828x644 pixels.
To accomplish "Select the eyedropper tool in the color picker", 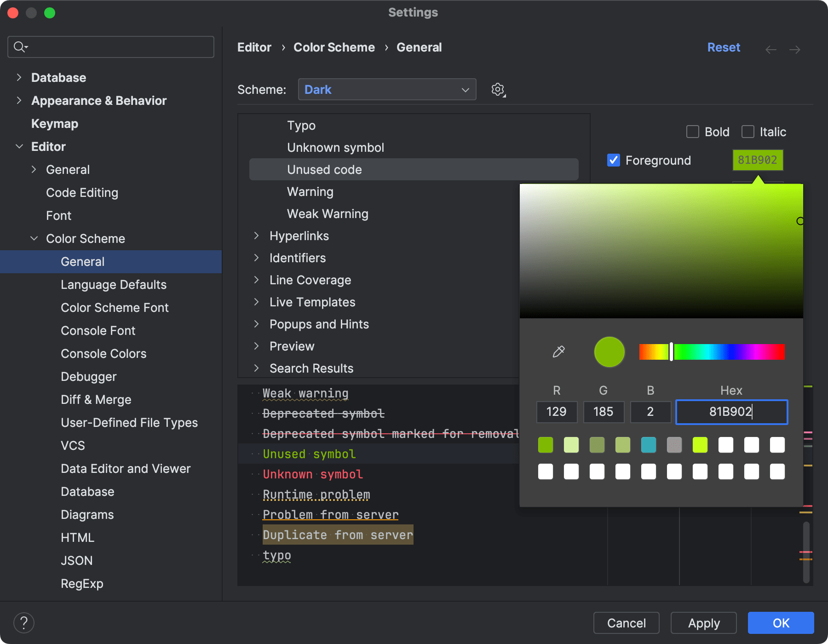I will coord(558,352).
